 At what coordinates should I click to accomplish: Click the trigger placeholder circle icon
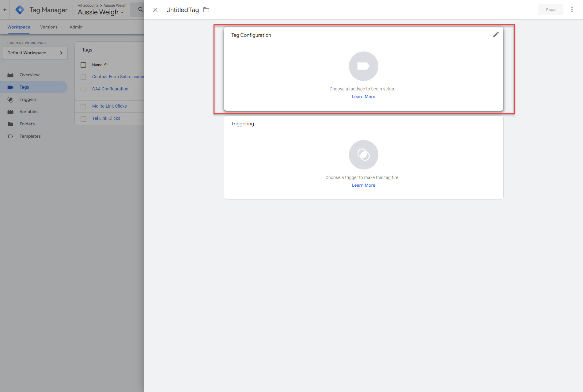[363, 155]
